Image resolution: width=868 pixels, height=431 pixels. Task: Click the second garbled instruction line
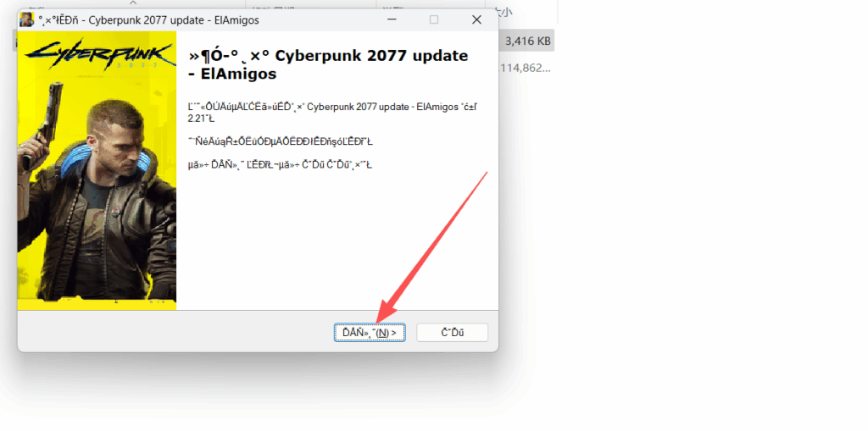281,141
